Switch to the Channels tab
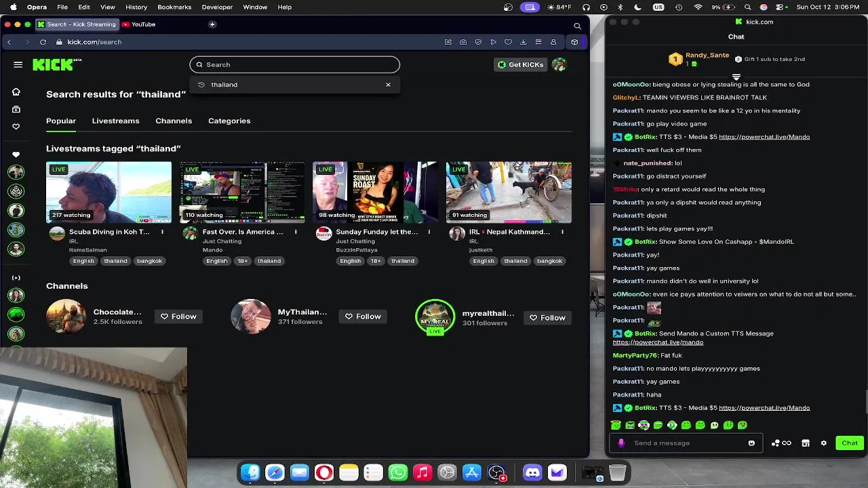The image size is (868, 488). [174, 121]
